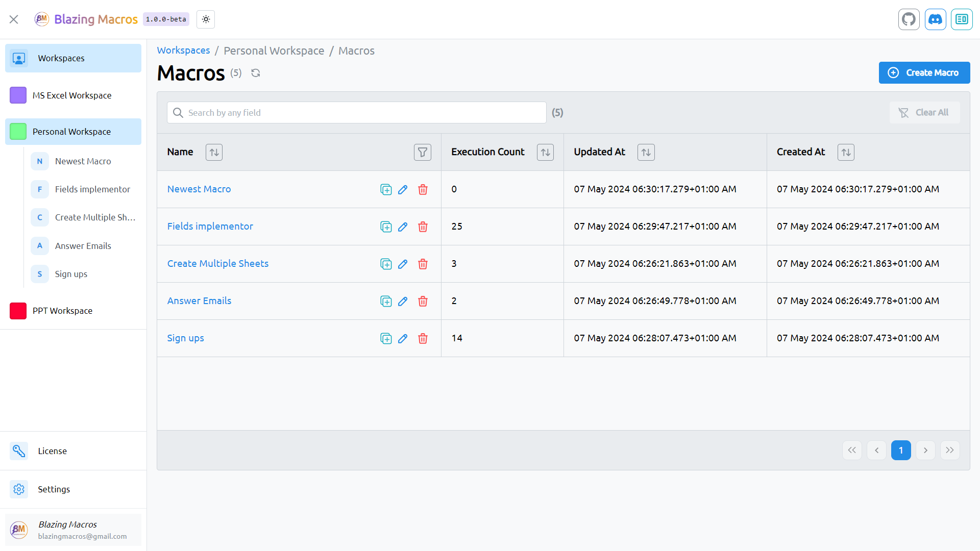The height and width of the screenshot is (551, 980).
Task: Click Execution Count value 25
Action: (x=457, y=226)
